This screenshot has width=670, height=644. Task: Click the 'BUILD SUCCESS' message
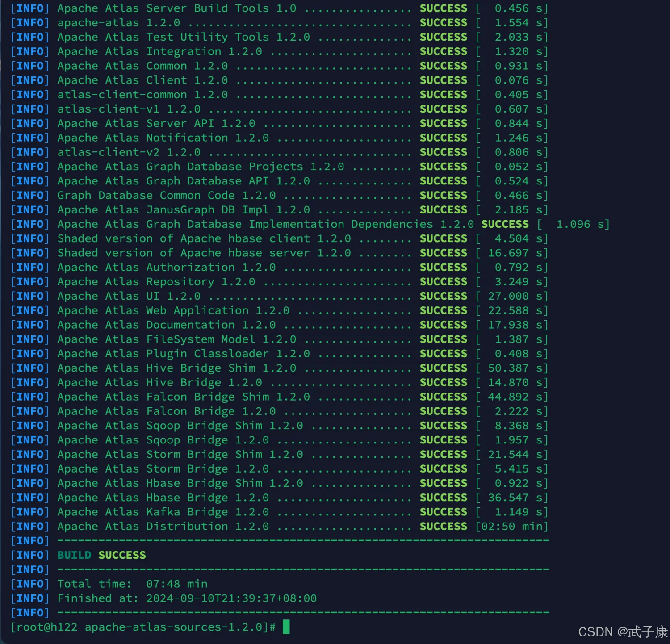tap(101, 555)
